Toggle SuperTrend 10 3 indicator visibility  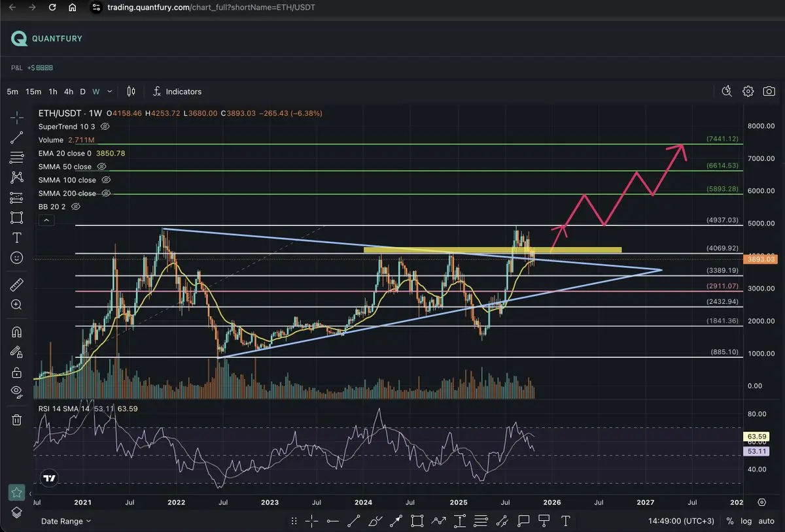[105, 126]
